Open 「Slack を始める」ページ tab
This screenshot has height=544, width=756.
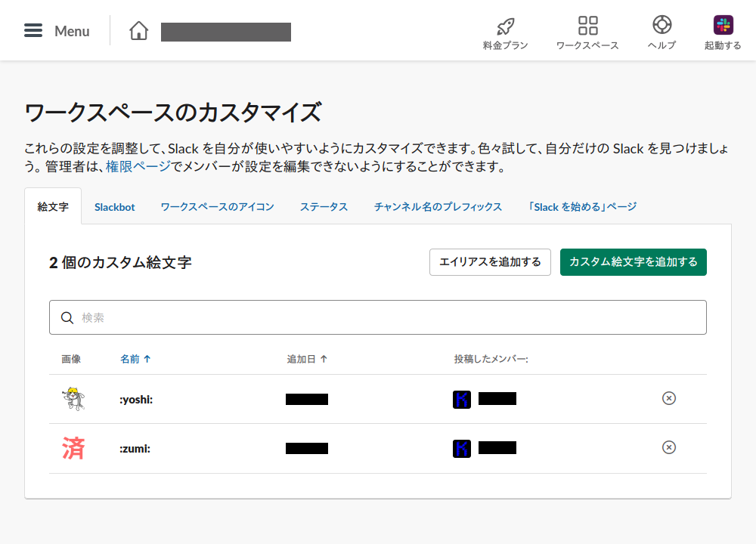582,207
